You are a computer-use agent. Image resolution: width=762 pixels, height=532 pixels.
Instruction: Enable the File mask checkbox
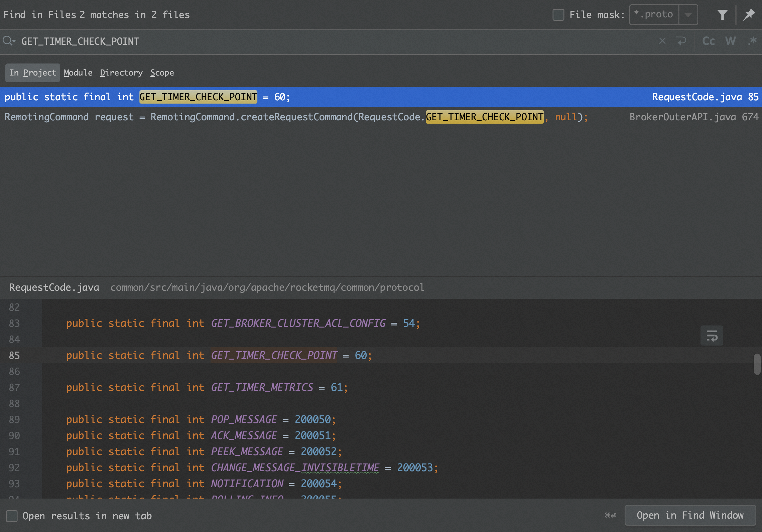[558, 15]
